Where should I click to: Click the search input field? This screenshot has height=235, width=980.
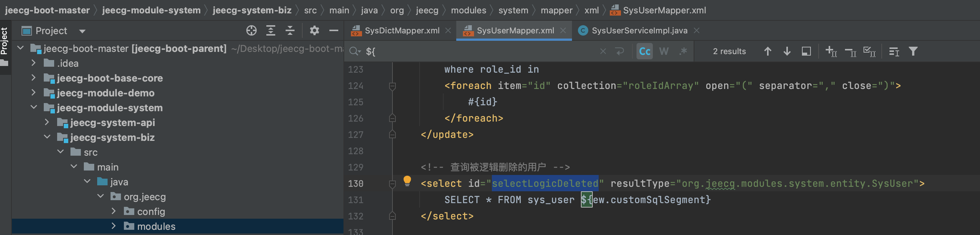[481, 51]
